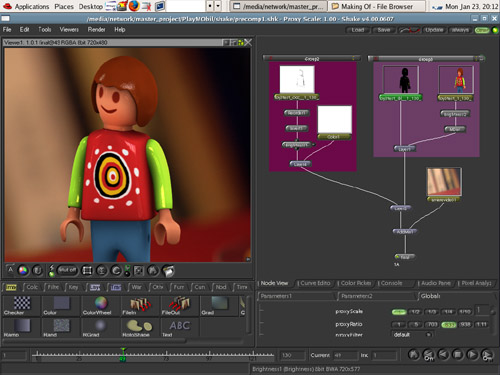The height and width of the screenshot is (375, 500).
Task: Add an RGrad node
Action: 100,327
